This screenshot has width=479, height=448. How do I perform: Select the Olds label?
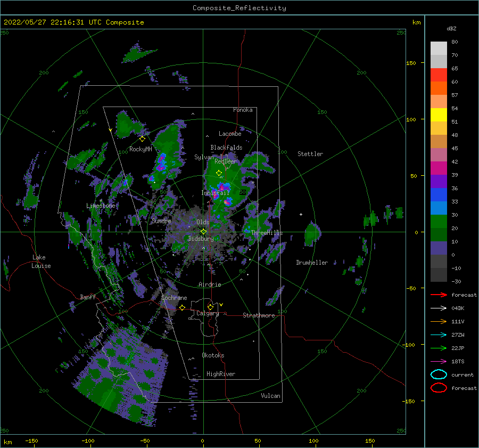(203, 222)
